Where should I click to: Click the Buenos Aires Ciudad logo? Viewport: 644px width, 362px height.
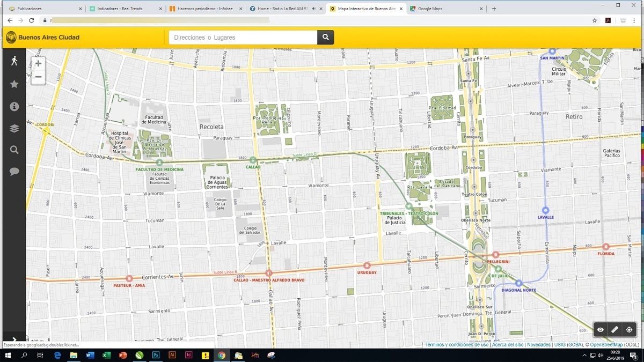point(42,38)
